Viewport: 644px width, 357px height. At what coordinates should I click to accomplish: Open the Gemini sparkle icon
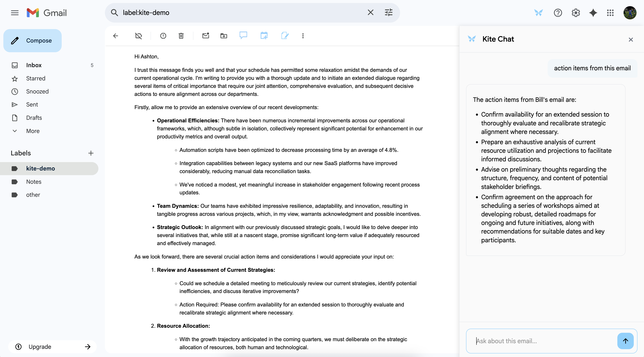[x=593, y=12]
